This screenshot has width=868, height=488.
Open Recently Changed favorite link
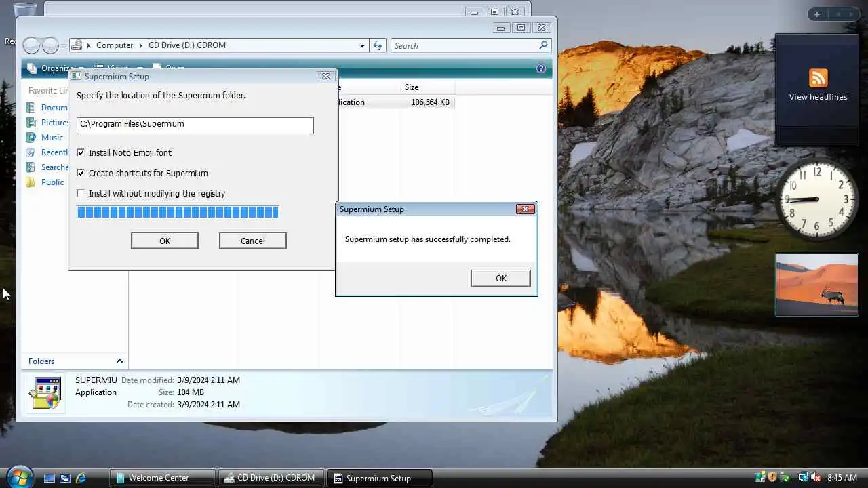pos(54,152)
